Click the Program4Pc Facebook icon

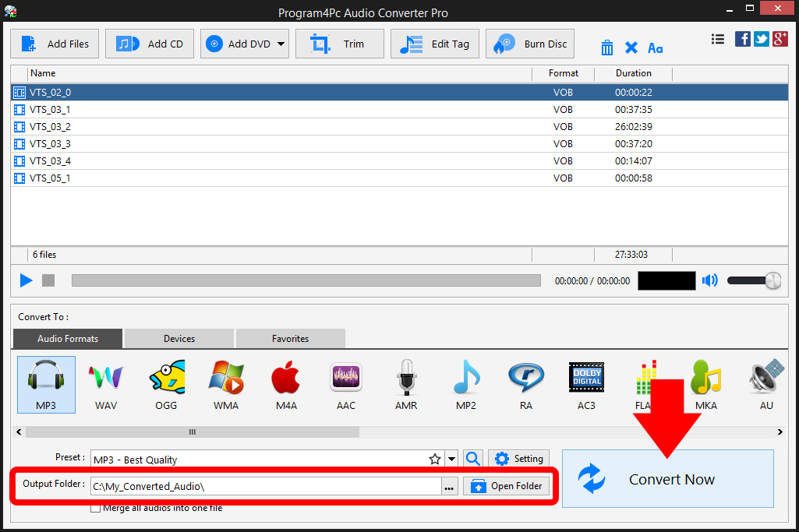point(742,38)
